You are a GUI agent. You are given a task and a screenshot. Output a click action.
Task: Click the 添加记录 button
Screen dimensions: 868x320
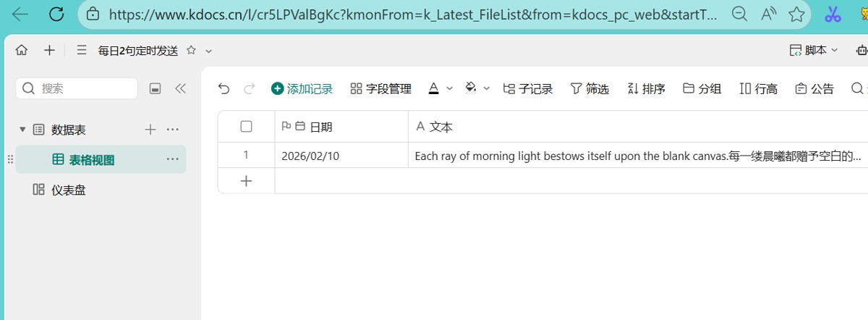click(302, 88)
